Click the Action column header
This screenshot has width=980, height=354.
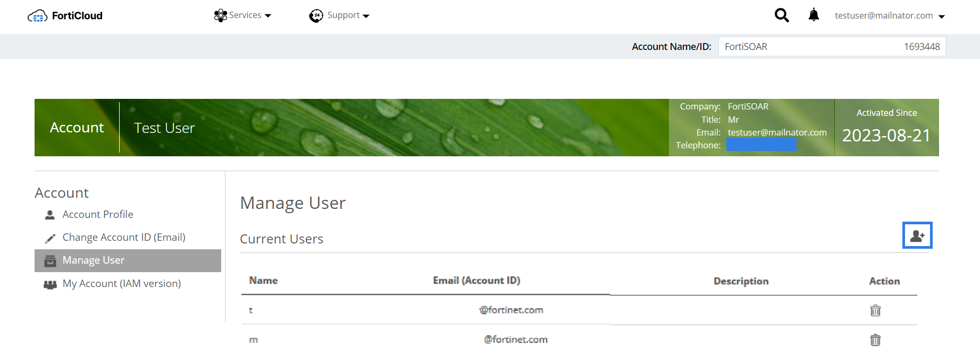[x=884, y=281]
